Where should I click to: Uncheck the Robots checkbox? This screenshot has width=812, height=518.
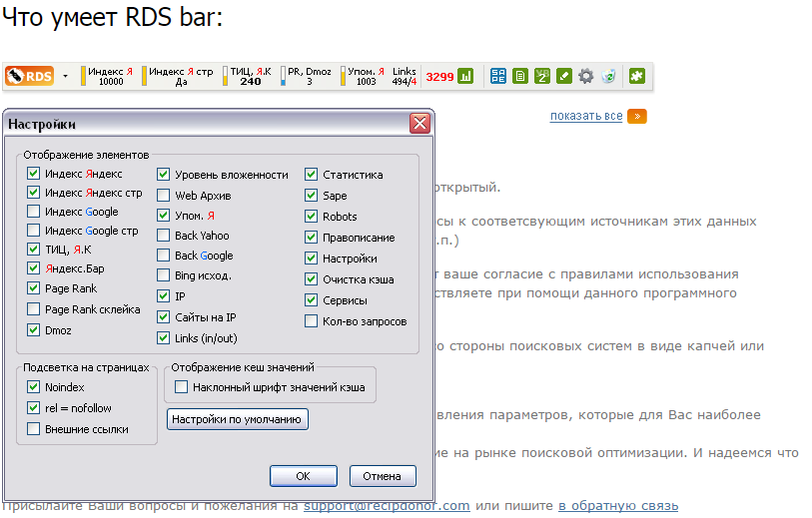point(311,216)
